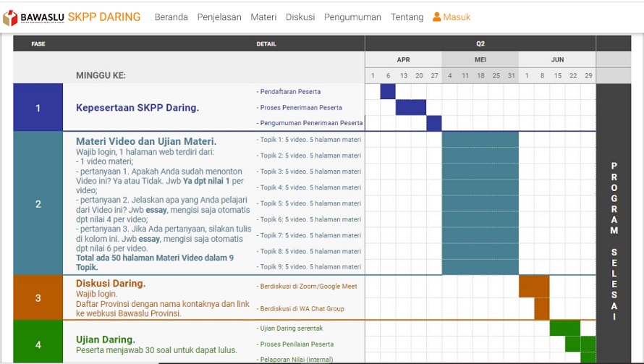Click the MEI month header

tap(480, 59)
